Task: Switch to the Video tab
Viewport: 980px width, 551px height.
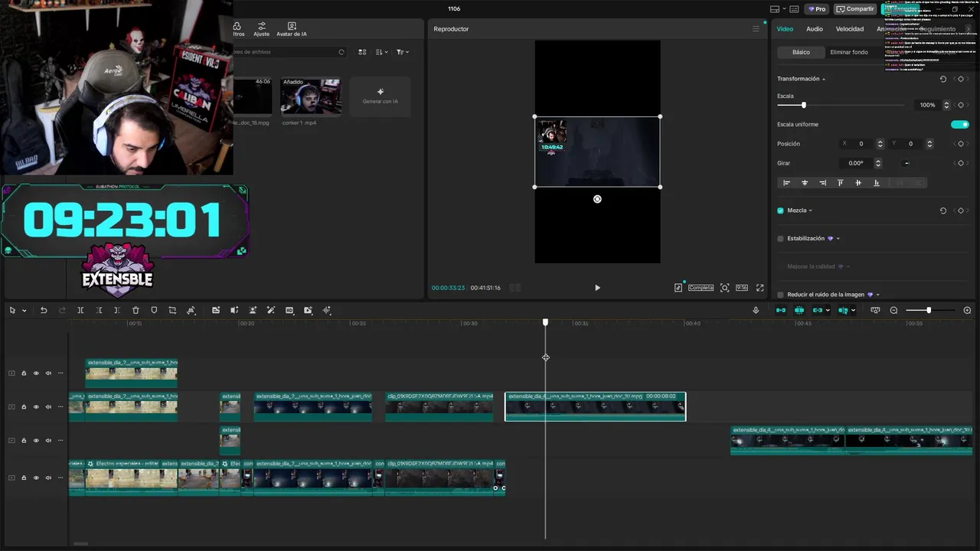Action: click(785, 29)
